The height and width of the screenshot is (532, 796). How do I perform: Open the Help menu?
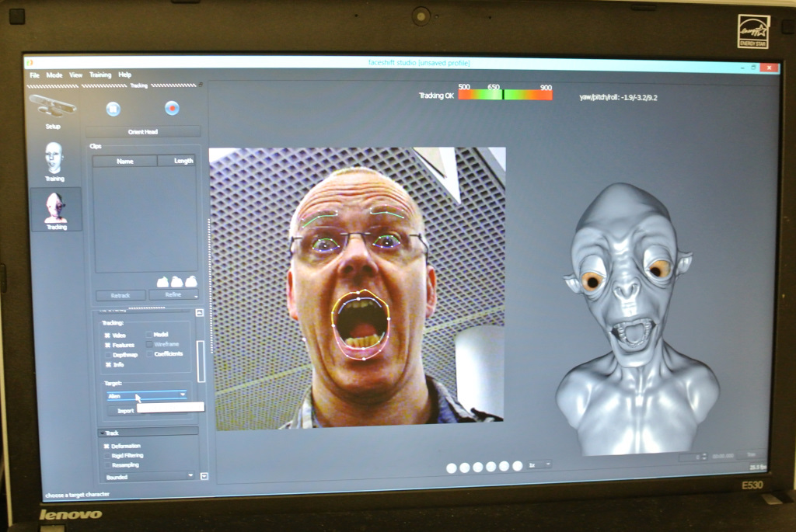(x=125, y=75)
